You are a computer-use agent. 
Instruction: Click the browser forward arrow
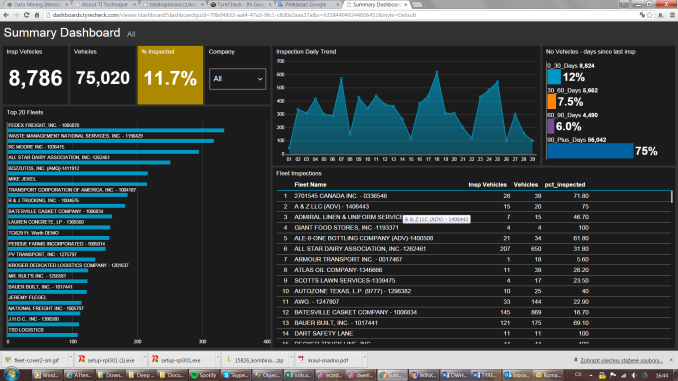16,15
